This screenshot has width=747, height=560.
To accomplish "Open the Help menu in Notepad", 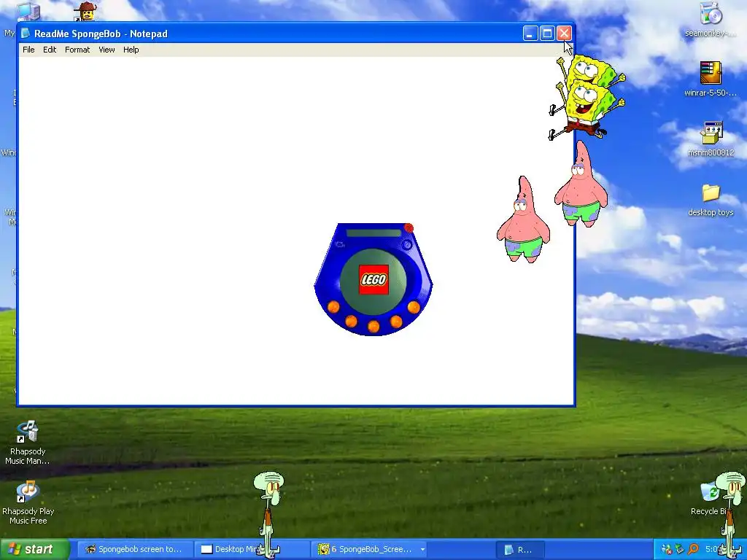I will (x=131, y=50).
